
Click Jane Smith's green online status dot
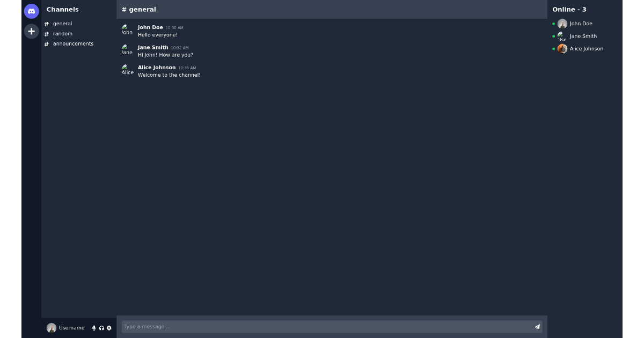pyautogui.click(x=555, y=36)
